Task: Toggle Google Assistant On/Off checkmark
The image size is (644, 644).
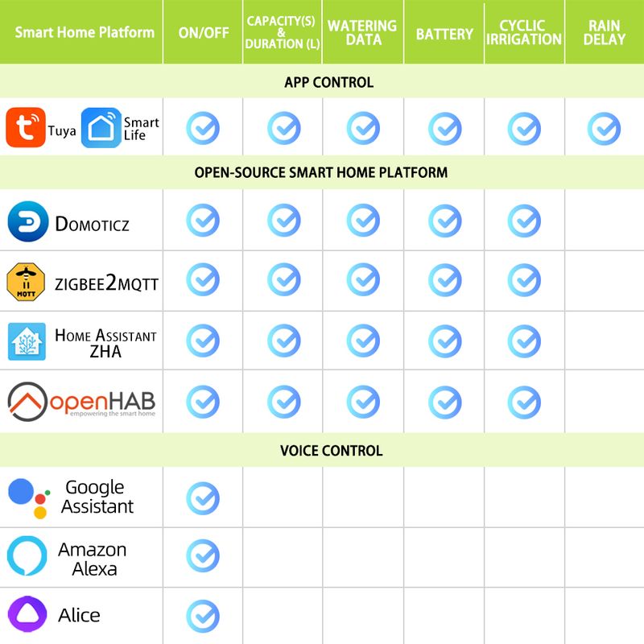Action: coord(203,498)
